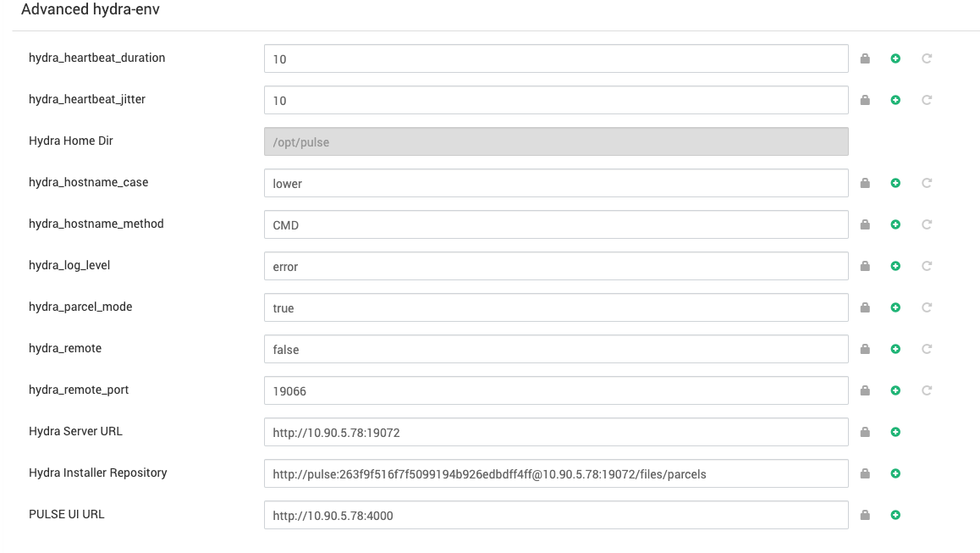This screenshot has height=553, width=980.
Task: Click the Hydra Server URL text box
Action: coord(556,432)
